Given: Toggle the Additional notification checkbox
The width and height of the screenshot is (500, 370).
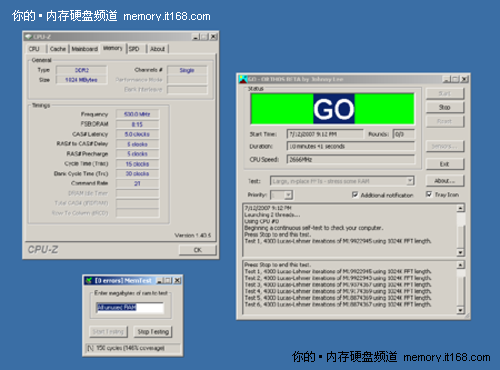Looking at the screenshot, I should pyautogui.click(x=355, y=195).
